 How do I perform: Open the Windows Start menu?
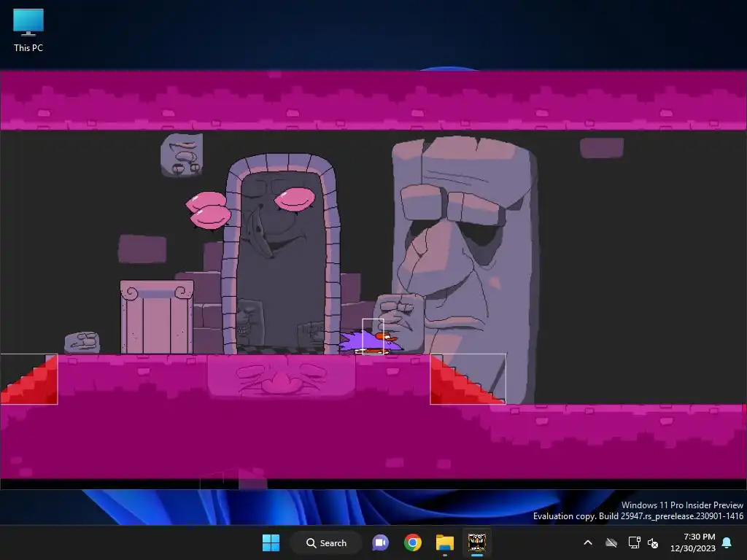point(271,542)
